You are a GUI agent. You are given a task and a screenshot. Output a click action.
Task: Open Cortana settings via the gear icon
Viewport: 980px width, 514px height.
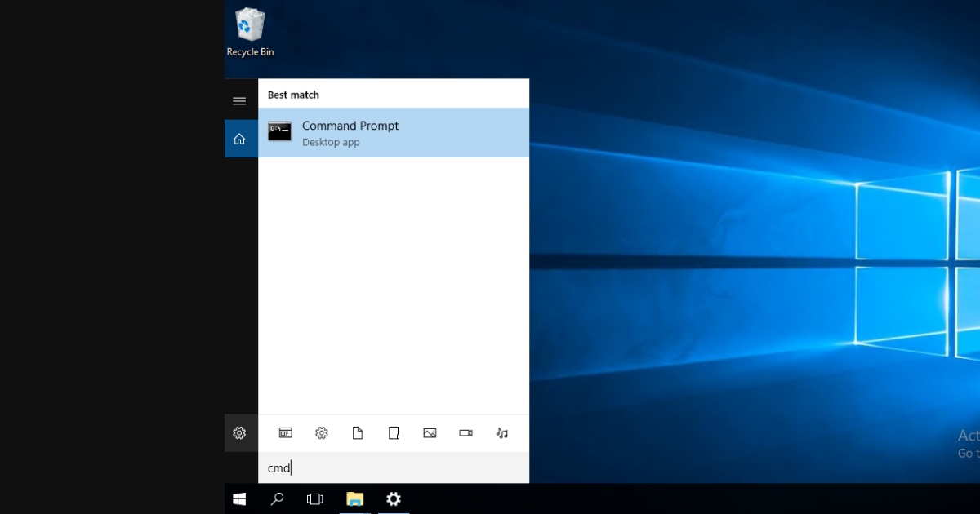(239, 433)
